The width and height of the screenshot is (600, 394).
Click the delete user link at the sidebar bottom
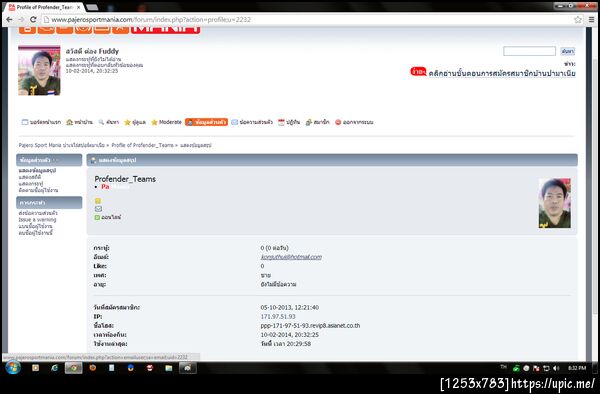click(36, 233)
